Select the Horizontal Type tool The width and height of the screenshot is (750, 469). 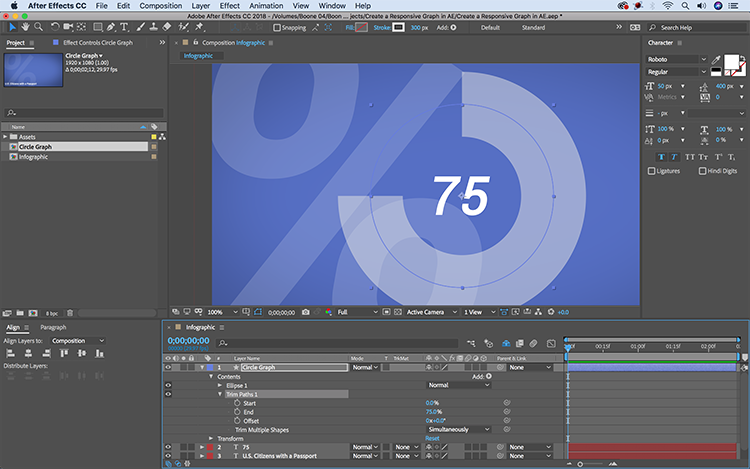pos(124,28)
